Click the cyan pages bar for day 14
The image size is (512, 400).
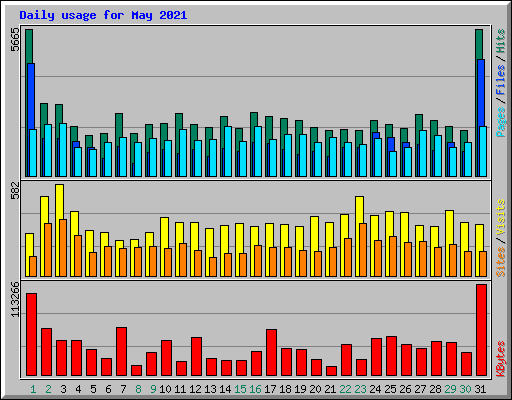click(228, 151)
